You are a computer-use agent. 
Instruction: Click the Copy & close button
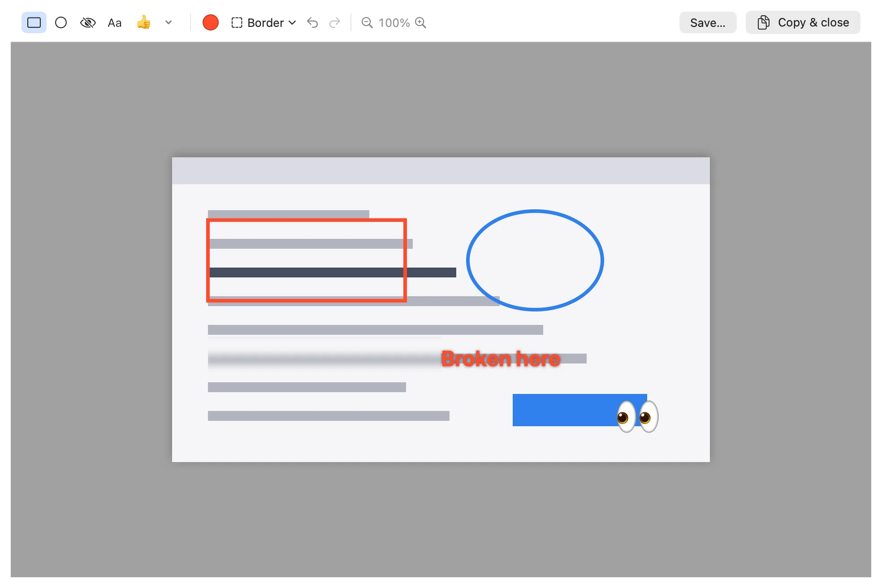point(803,22)
